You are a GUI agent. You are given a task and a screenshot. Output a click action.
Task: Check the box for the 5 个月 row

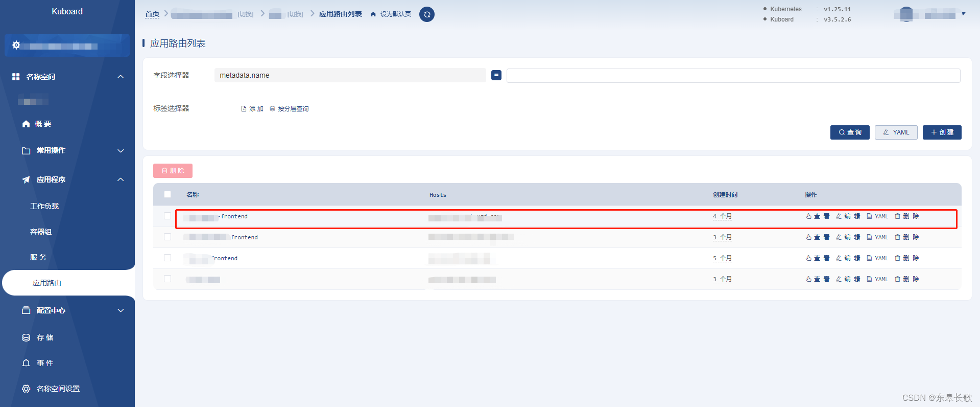click(168, 258)
